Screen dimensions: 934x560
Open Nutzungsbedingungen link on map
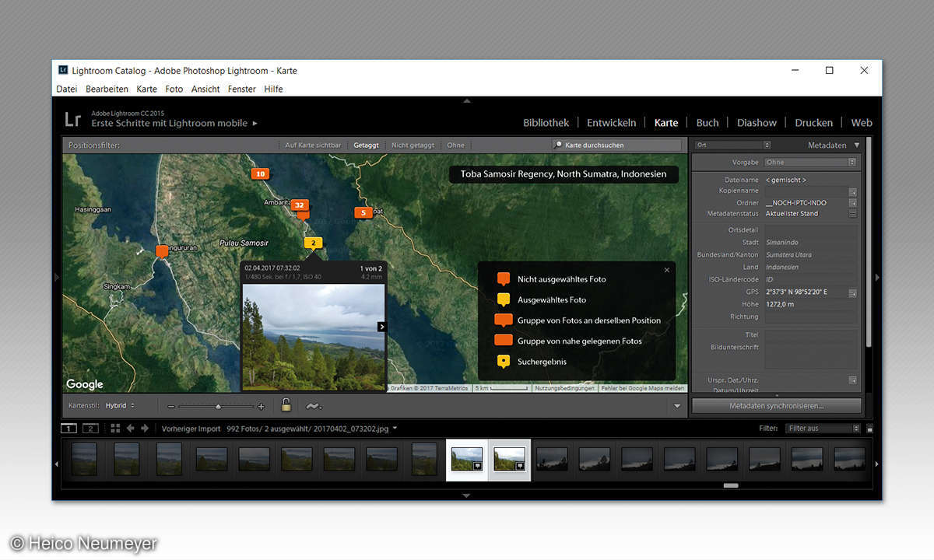[x=564, y=388]
